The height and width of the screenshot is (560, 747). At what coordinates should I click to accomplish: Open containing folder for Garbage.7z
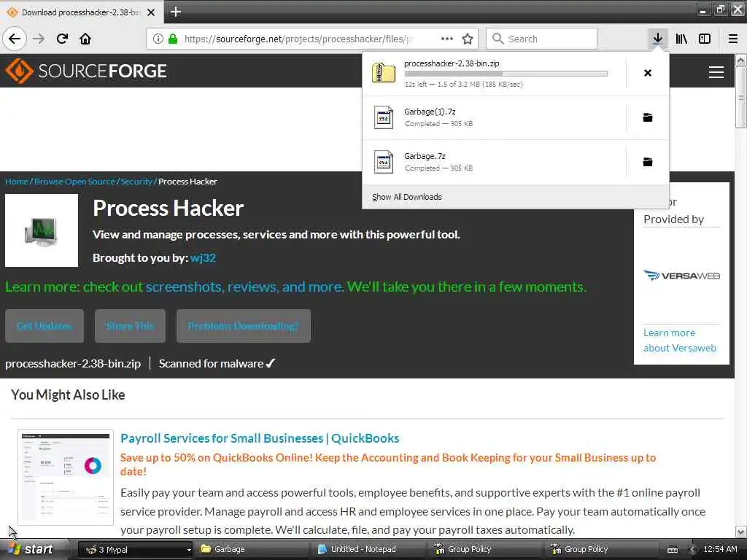click(648, 162)
